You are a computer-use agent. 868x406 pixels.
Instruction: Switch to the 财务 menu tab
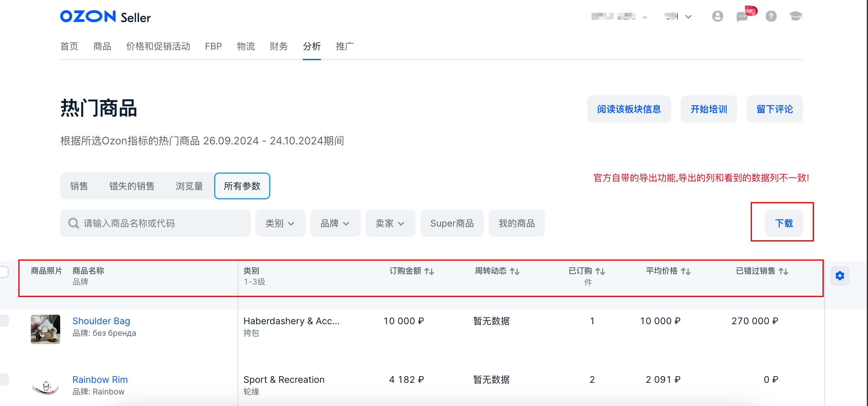(279, 46)
